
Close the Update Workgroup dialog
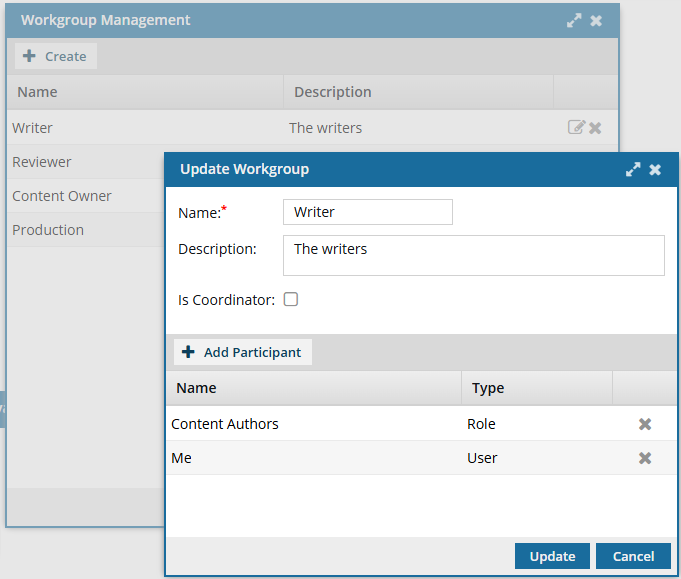tap(655, 170)
